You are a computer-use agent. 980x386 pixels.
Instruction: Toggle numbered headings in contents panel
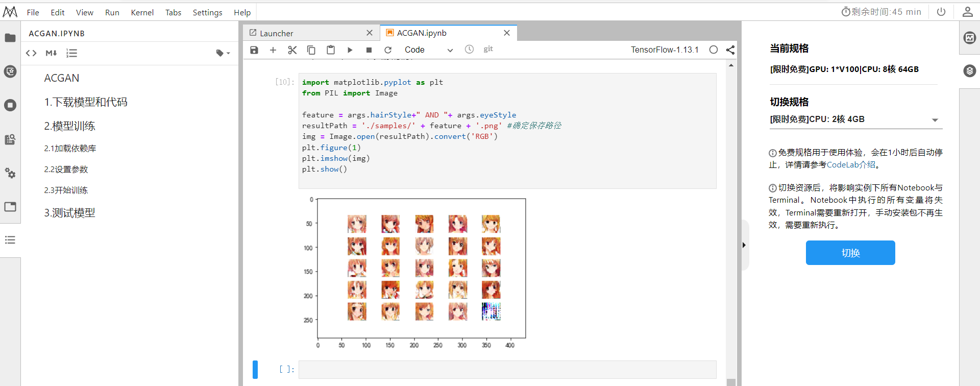(x=72, y=53)
